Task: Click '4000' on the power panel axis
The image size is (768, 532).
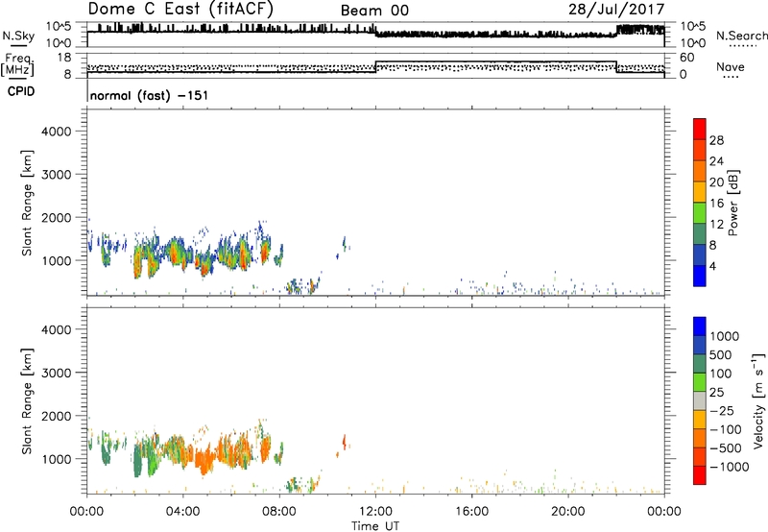Action: point(57,132)
